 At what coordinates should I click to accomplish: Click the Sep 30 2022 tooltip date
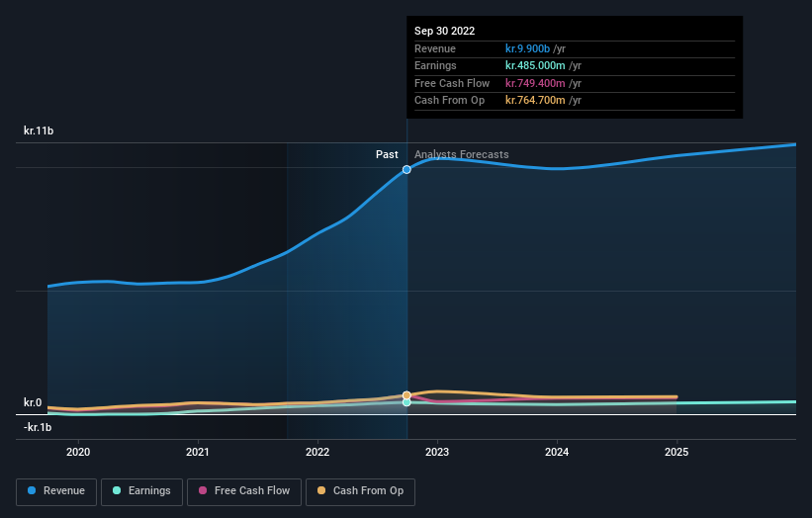(x=444, y=31)
